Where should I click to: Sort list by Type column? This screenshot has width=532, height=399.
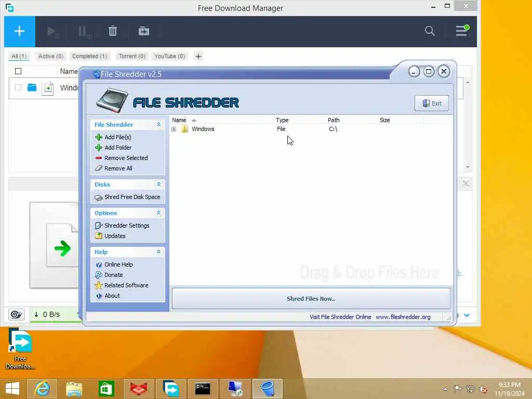tap(282, 120)
